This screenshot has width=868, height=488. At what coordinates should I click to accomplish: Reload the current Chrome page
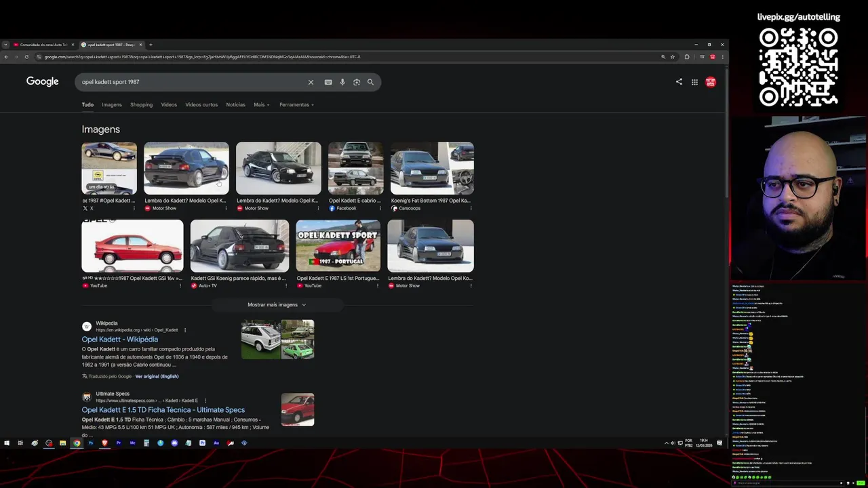point(26,57)
